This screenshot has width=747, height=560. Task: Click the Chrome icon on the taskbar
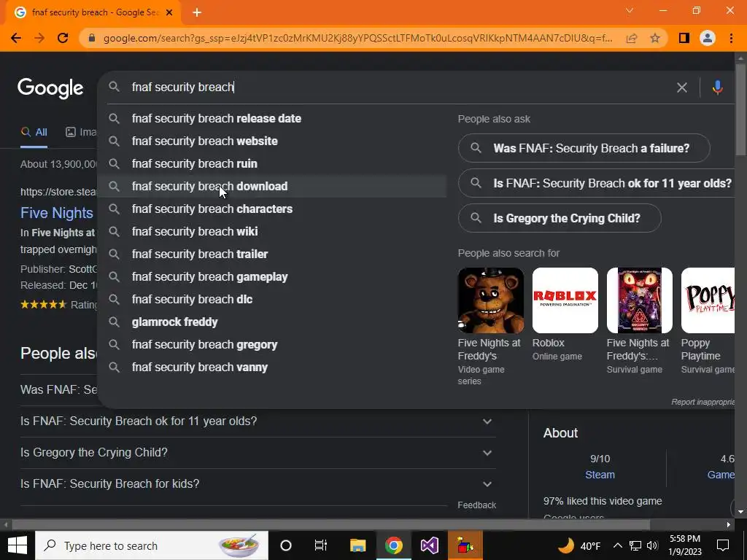(393, 545)
